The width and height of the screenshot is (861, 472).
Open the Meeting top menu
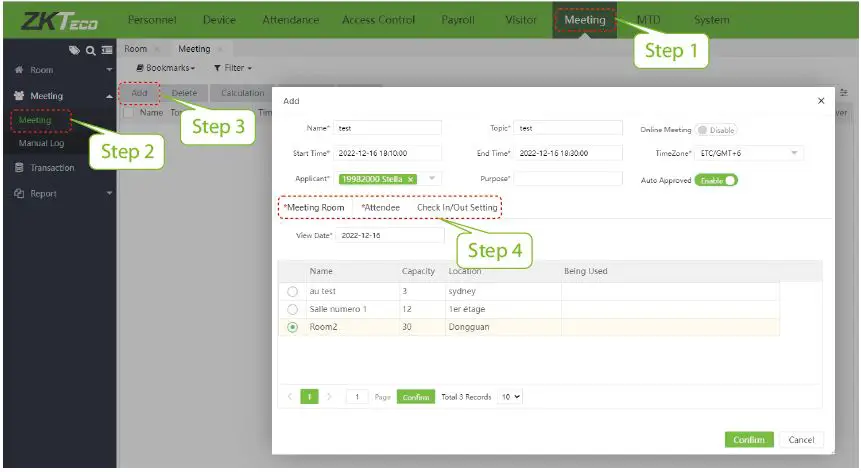[x=585, y=20]
